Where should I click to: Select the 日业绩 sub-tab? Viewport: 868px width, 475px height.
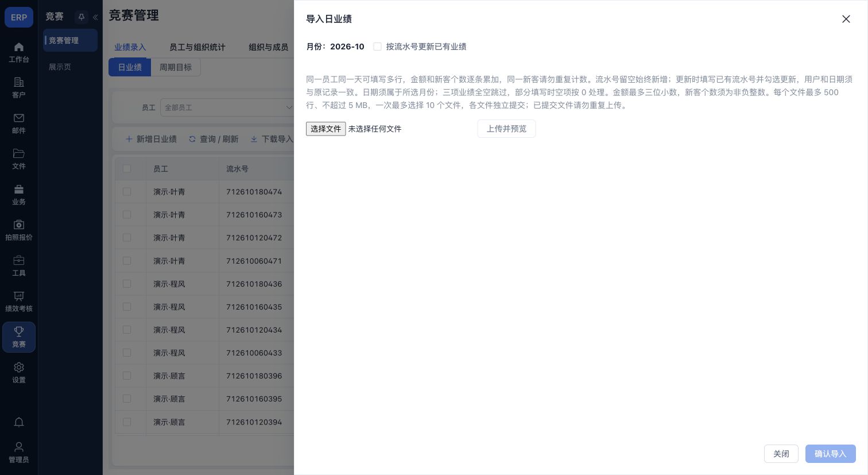tap(130, 67)
